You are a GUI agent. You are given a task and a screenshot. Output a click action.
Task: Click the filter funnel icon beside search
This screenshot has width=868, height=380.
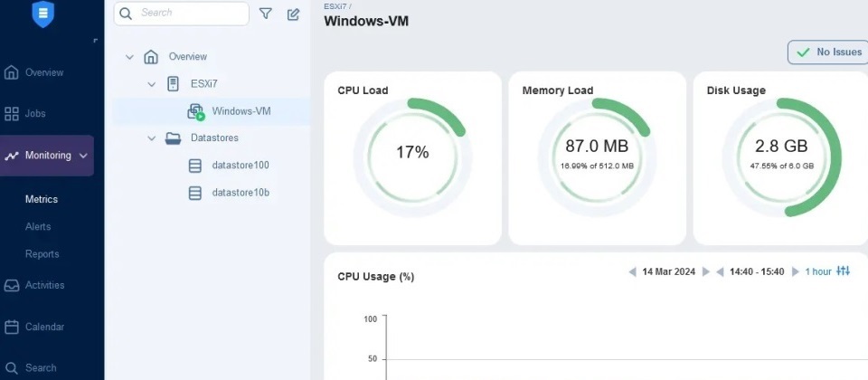click(x=266, y=14)
